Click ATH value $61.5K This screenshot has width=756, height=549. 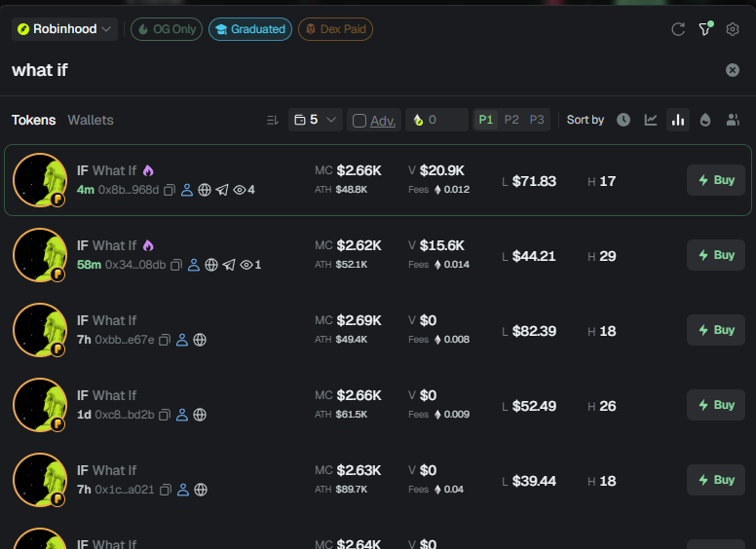tap(352, 415)
